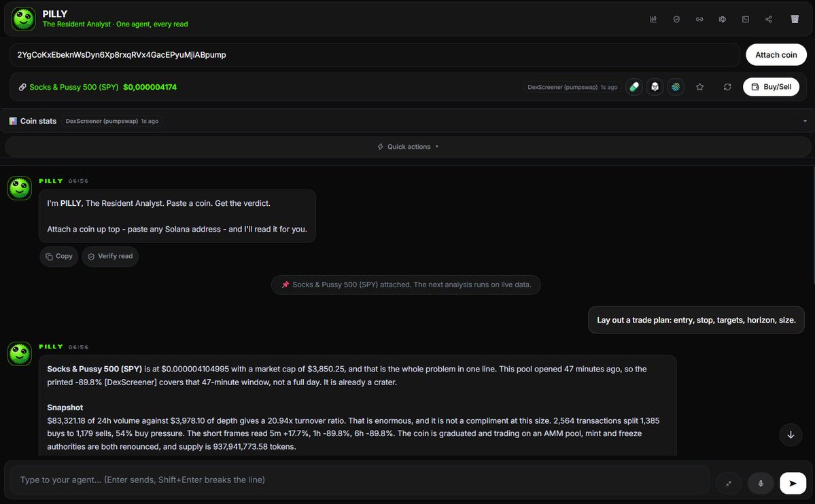
Task: Click the Socks & Pussy 500 (SPY) link
Action: tap(74, 88)
